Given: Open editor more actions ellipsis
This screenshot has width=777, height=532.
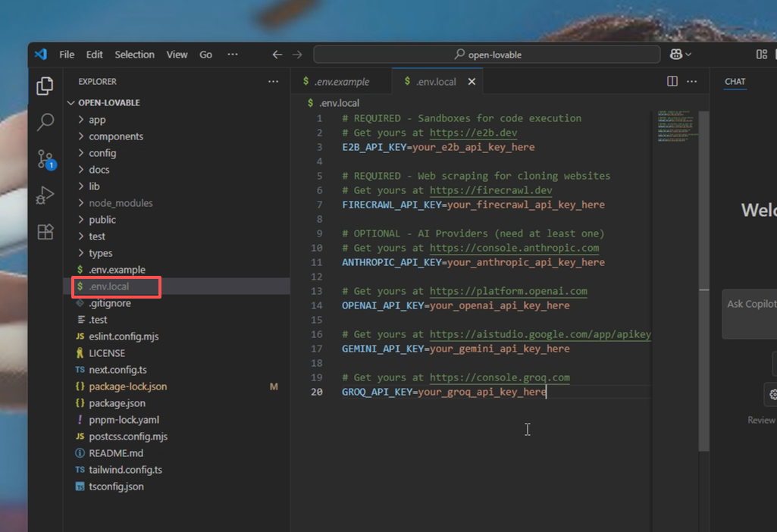Looking at the screenshot, I should click(x=692, y=81).
